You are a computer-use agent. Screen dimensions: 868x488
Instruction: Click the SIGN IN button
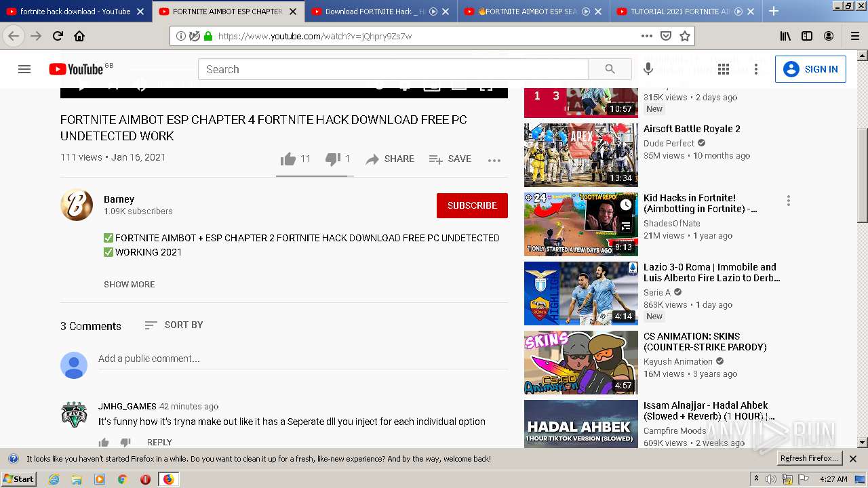(810, 69)
